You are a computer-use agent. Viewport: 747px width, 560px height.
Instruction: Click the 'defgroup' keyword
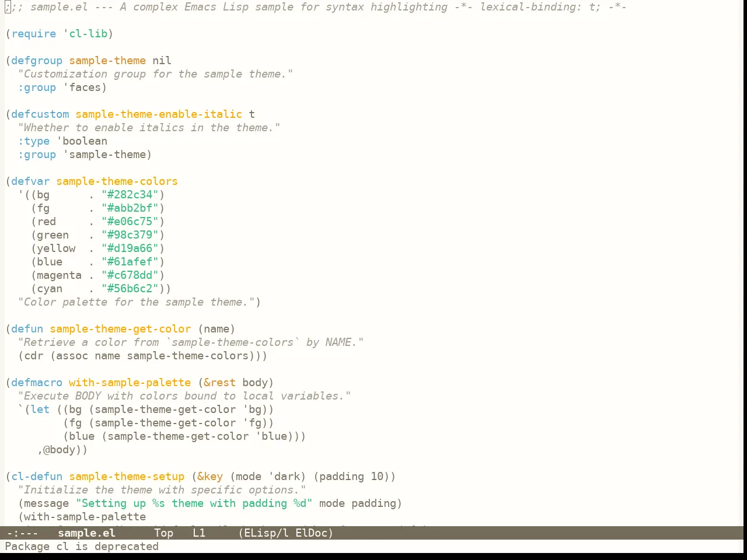pyautogui.click(x=37, y=61)
